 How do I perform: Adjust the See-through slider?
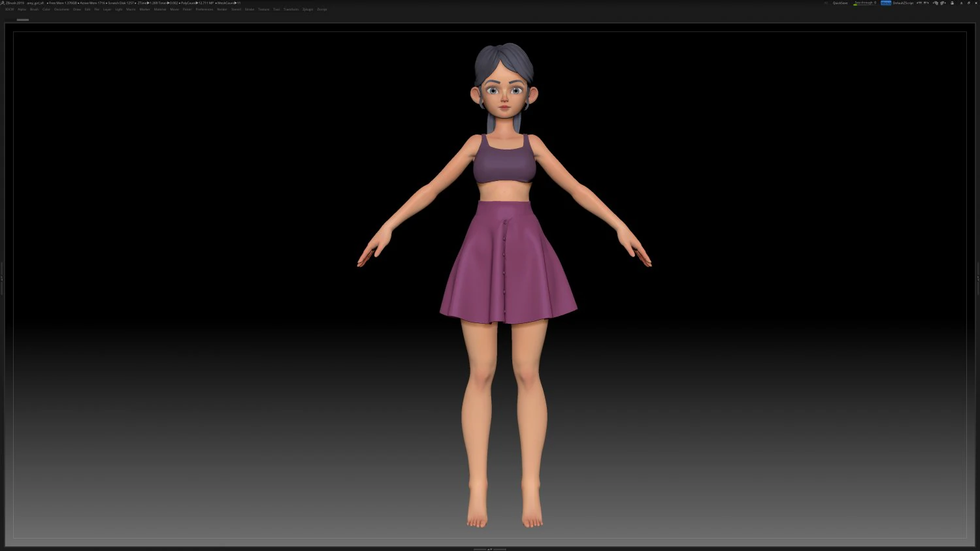(864, 3)
